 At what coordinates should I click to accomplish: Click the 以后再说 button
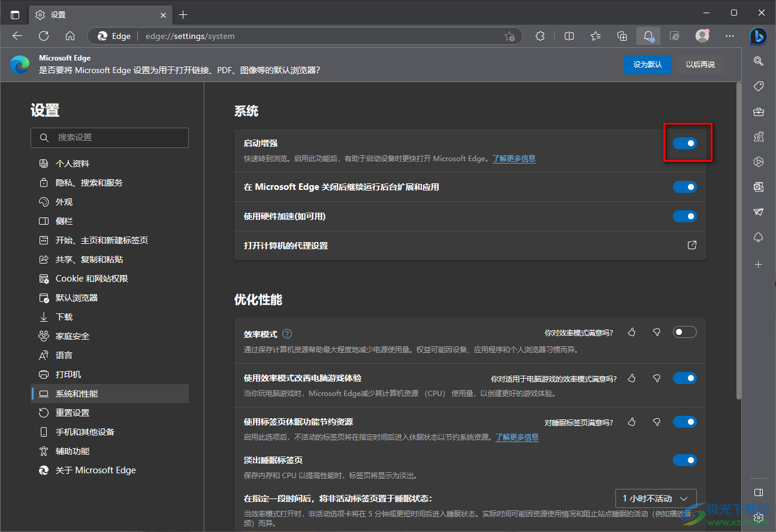tap(700, 65)
